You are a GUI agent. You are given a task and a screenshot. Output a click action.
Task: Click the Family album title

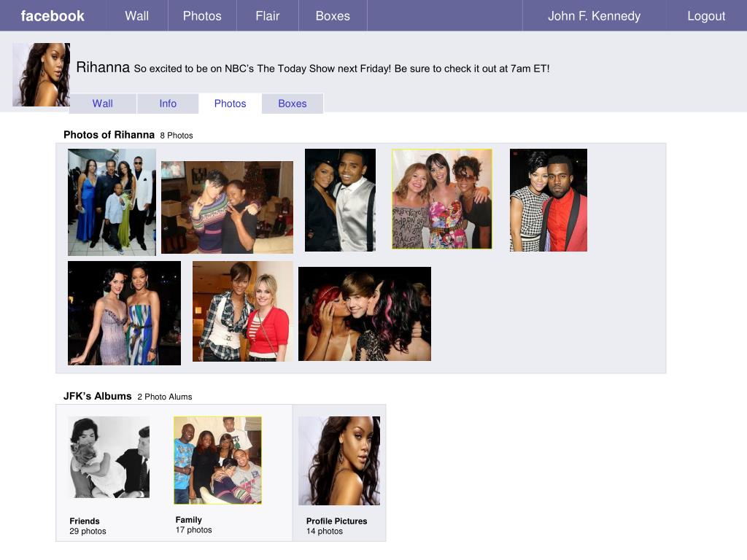point(189,520)
